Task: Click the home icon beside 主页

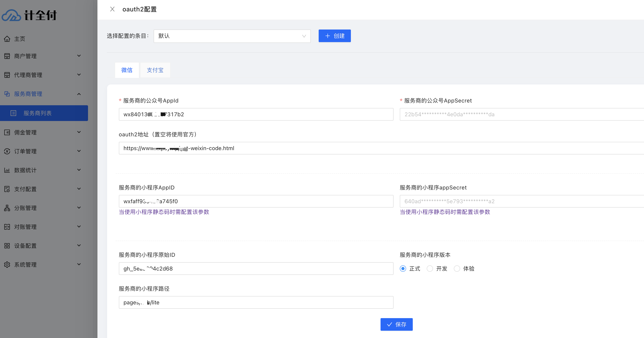Action: (x=7, y=39)
